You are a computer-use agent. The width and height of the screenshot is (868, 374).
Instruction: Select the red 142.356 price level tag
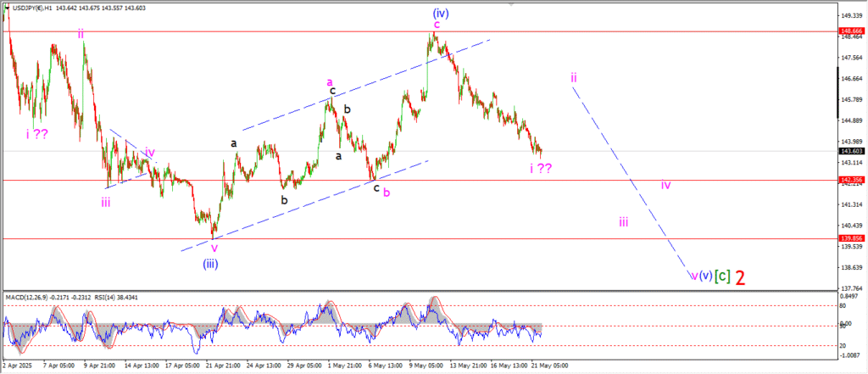tap(852, 180)
